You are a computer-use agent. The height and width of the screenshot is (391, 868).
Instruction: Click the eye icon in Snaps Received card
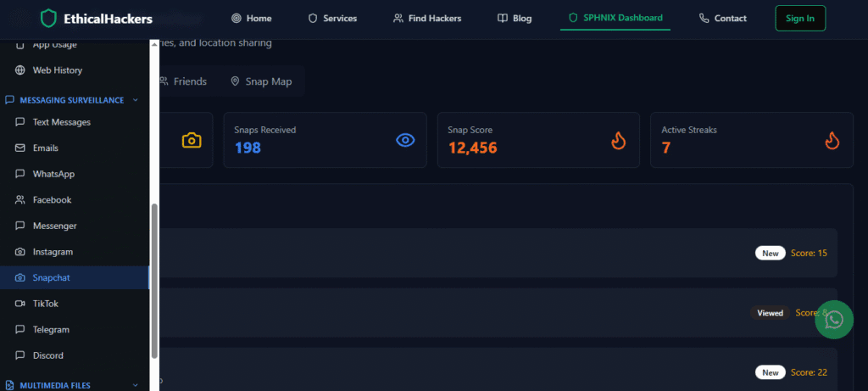(405, 140)
